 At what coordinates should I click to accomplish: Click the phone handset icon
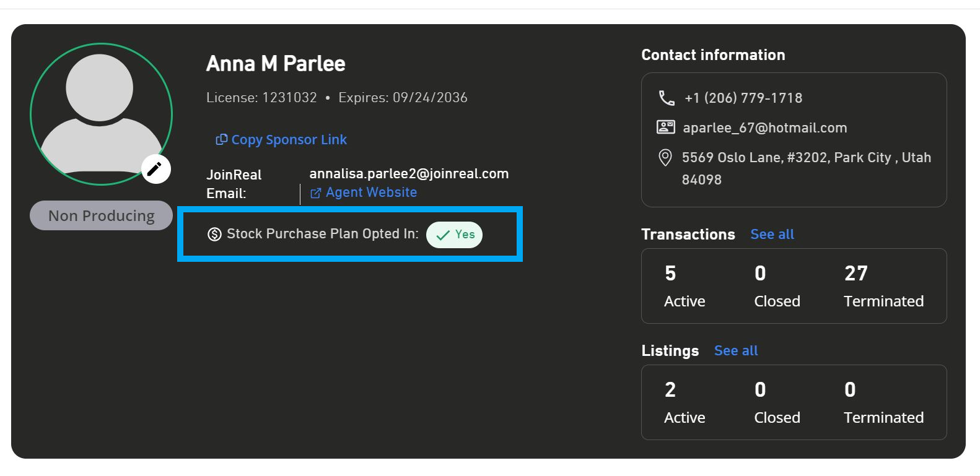point(667,98)
